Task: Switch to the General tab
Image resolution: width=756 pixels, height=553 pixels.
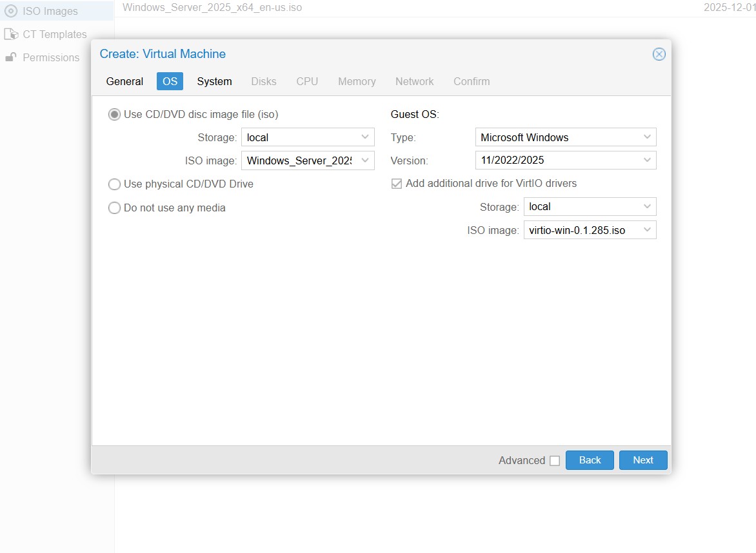Action: pos(124,81)
